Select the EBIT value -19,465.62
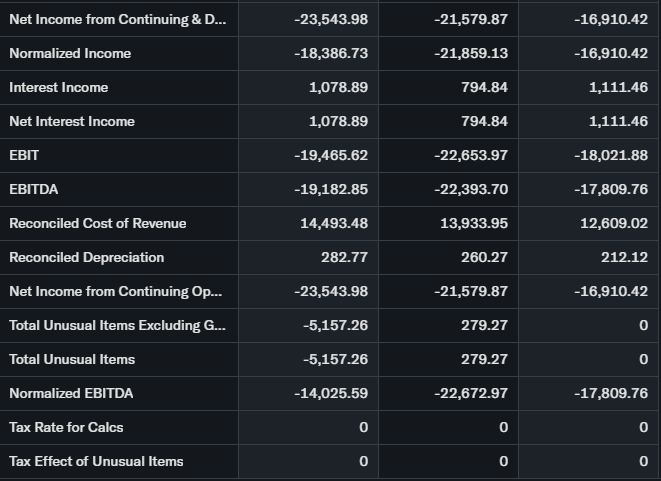The image size is (661, 481). coord(331,155)
